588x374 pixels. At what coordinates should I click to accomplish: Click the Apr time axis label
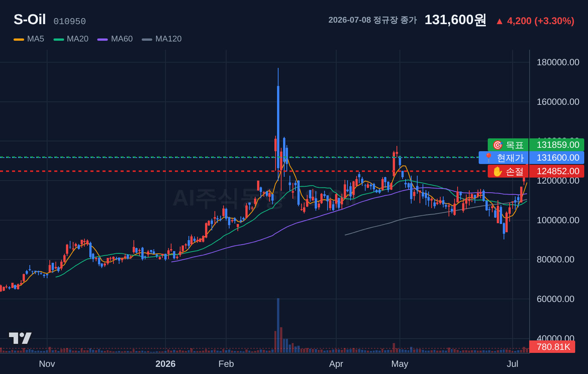pos(336,364)
